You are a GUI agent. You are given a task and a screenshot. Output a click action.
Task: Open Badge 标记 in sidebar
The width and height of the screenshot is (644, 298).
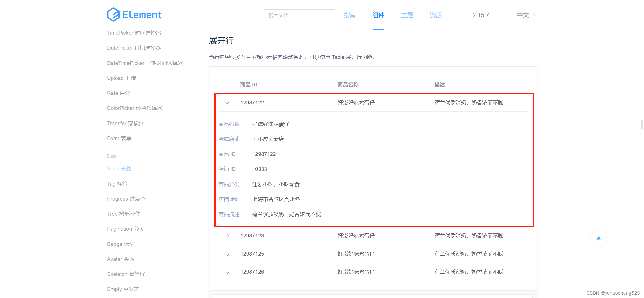click(120, 244)
